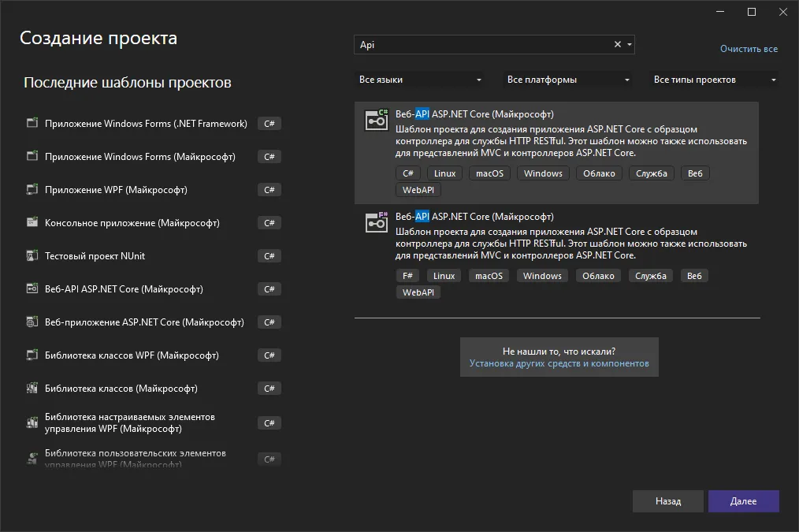Maximize the Создание проекта window
The image size is (799, 532).
pyautogui.click(x=752, y=12)
